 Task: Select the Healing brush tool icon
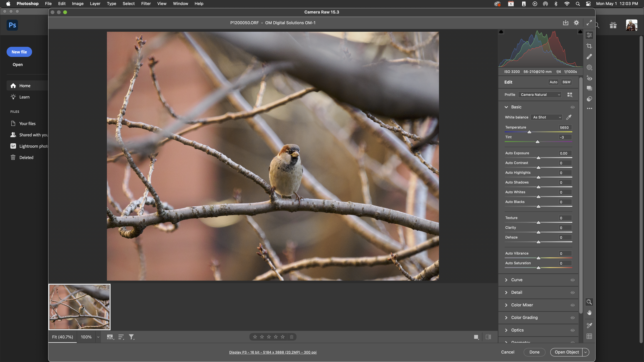(x=589, y=57)
